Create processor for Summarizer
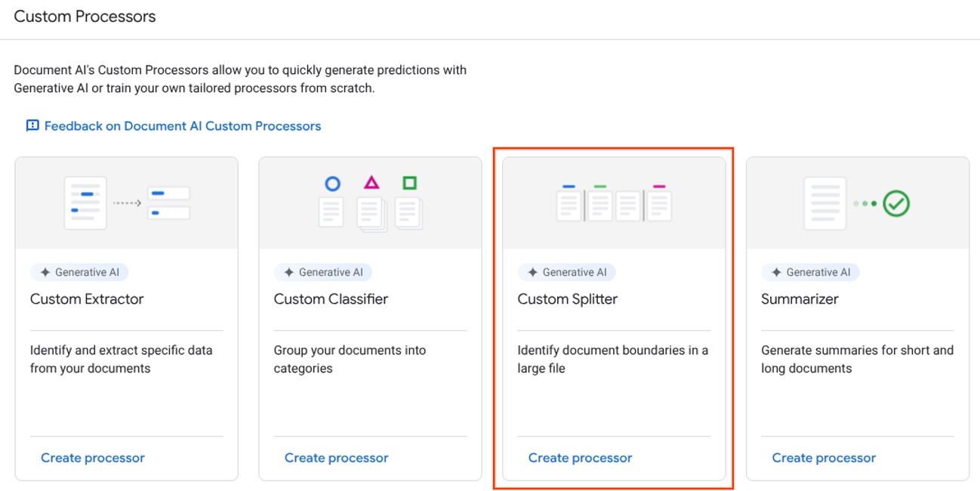This screenshot has width=980, height=491. pos(824,458)
